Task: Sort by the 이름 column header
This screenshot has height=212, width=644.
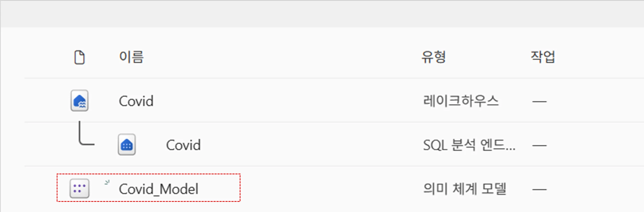Action: point(131,57)
